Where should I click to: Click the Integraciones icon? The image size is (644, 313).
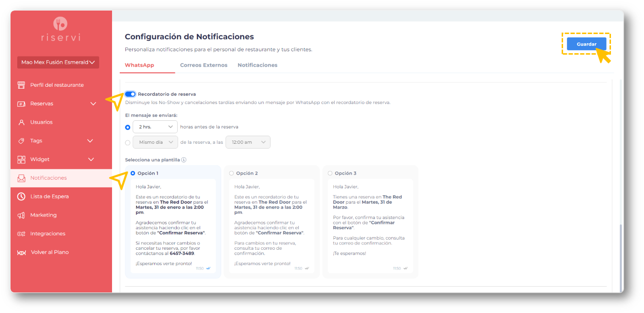21,234
